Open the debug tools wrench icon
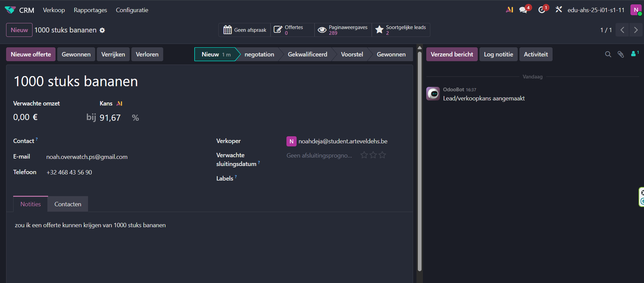Screen dimensions: 644x283 point(559,9)
